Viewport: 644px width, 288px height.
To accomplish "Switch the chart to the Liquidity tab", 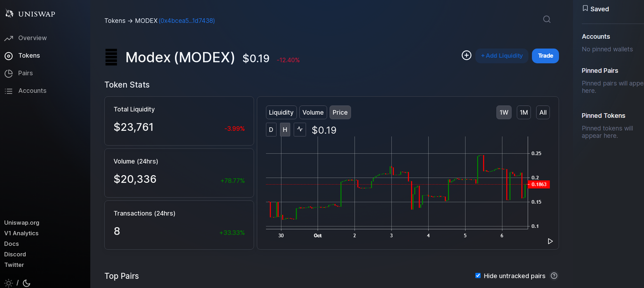I will tap(281, 113).
